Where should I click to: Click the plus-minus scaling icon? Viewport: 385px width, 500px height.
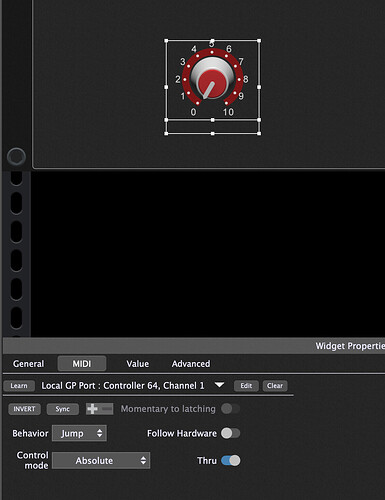(99, 409)
